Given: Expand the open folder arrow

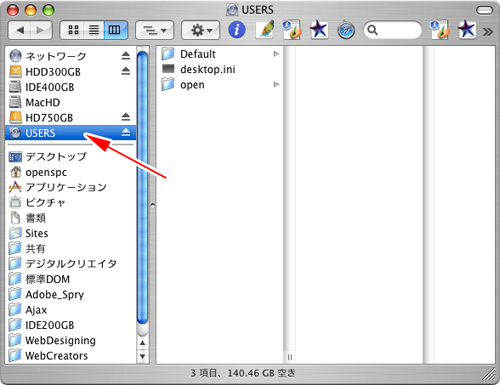Looking at the screenshot, I should point(276,84).
